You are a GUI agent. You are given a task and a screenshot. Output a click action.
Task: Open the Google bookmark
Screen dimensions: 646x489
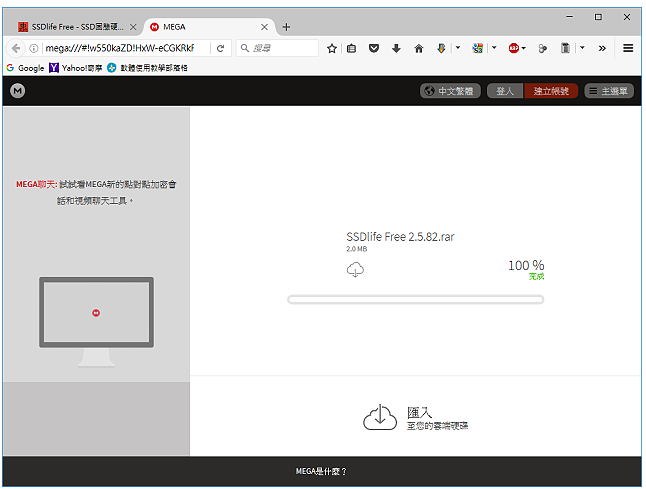pos(26,68)
